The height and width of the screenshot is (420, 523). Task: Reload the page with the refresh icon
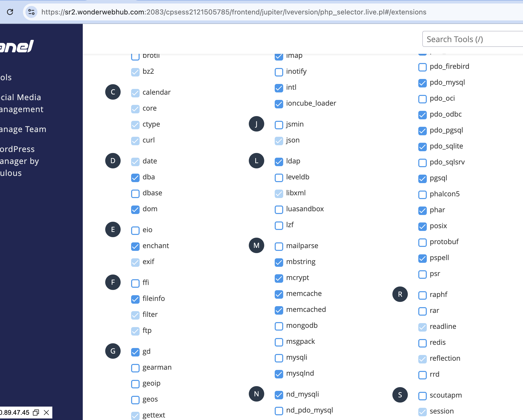coord(10,12)
